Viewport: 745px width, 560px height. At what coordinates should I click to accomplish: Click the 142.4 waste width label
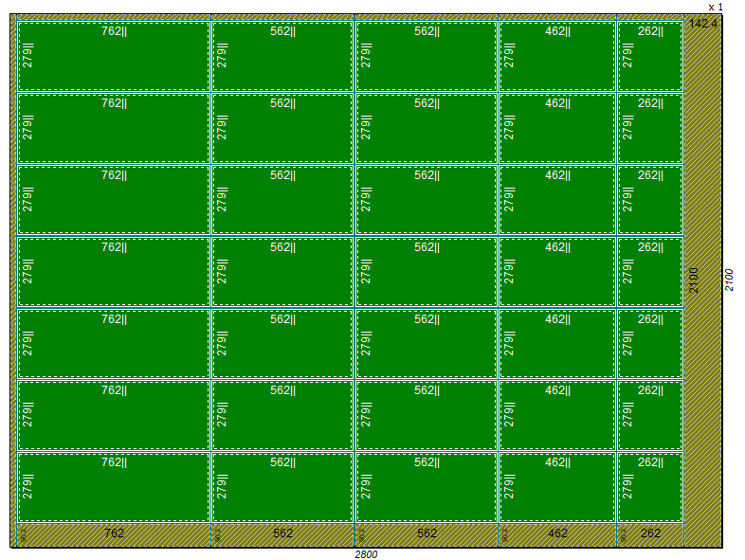703,24
